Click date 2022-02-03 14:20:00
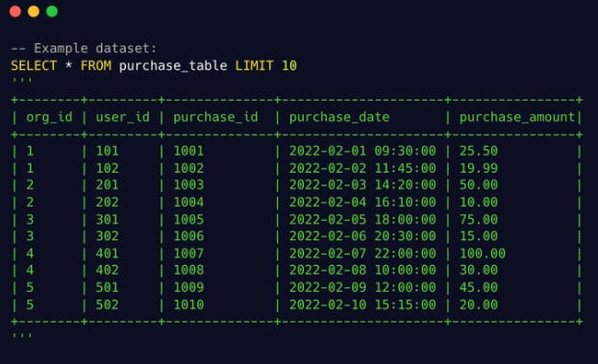 362,184
